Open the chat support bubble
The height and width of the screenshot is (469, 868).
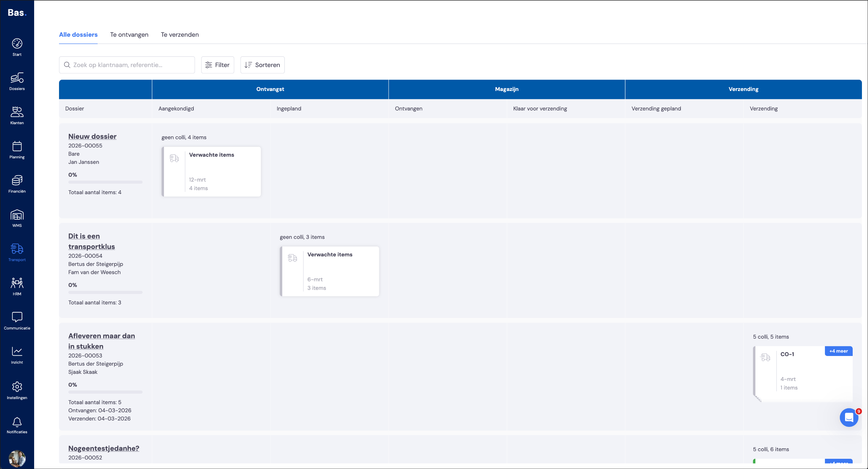point(849,417)
